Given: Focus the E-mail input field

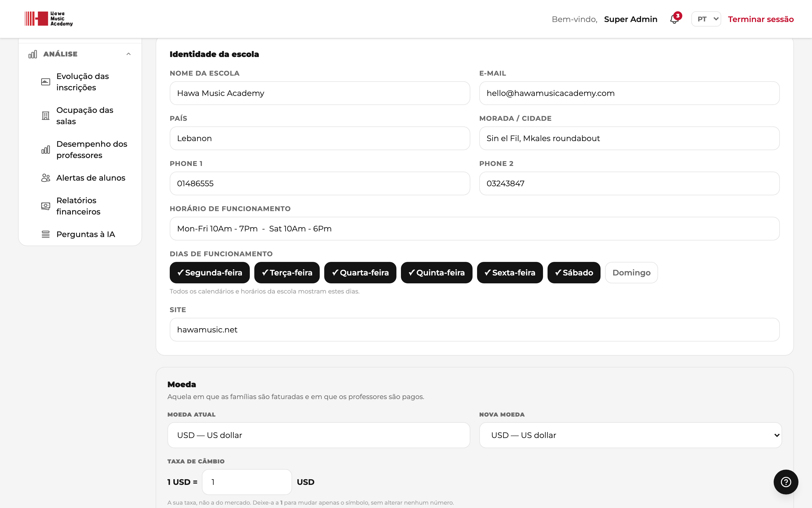Looking at the screenshot, I should (629, 93).
